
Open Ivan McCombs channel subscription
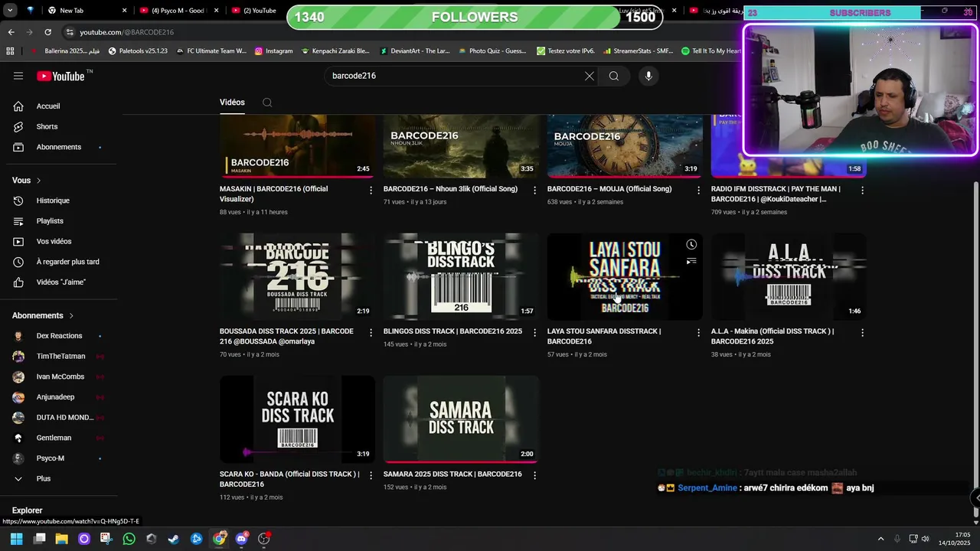[59, 377]
